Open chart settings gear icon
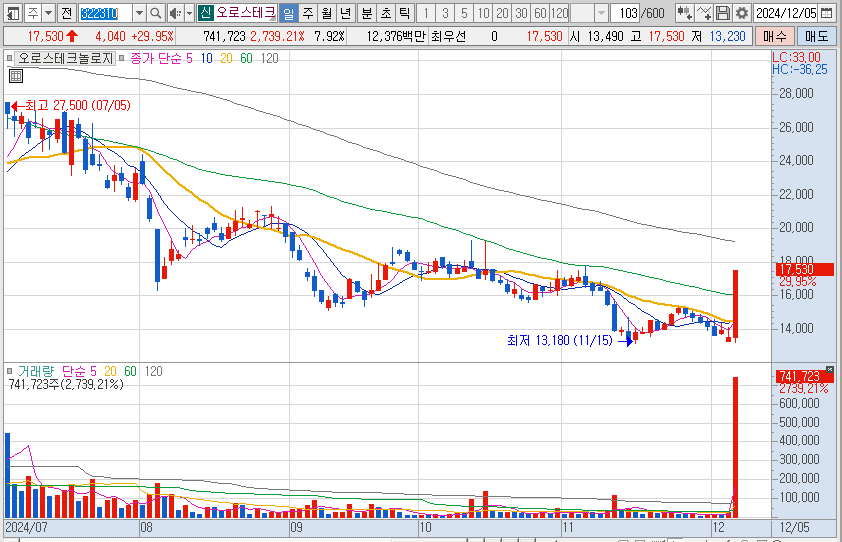This screenshot has height=542, width=842. (x=742, y=13)
